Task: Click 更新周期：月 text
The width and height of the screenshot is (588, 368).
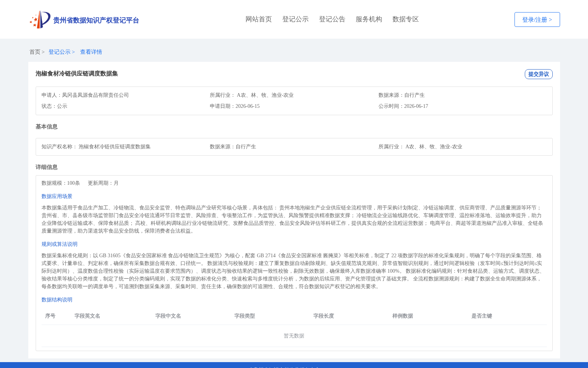Action: 103,183
